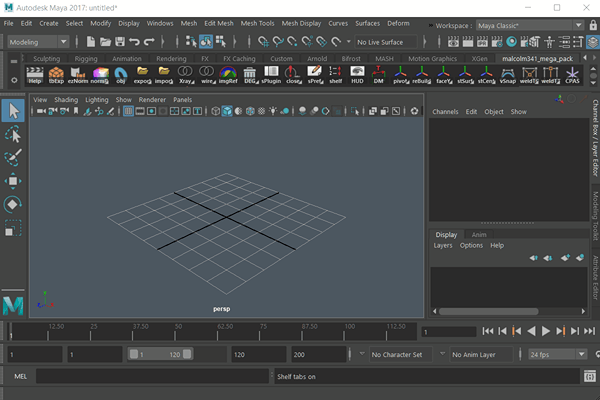Pick the Move tool in toolbox
Viewport: 600px width, 400px height.
(x=13, y=181)
